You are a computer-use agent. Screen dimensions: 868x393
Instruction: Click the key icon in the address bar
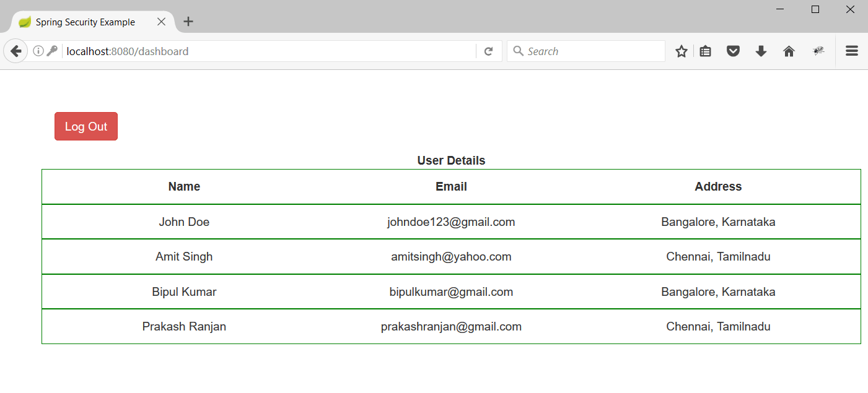click(52, 51)
